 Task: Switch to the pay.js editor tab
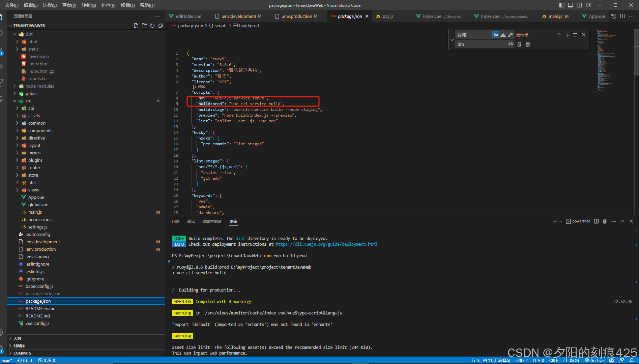click(x=388, y=16)
